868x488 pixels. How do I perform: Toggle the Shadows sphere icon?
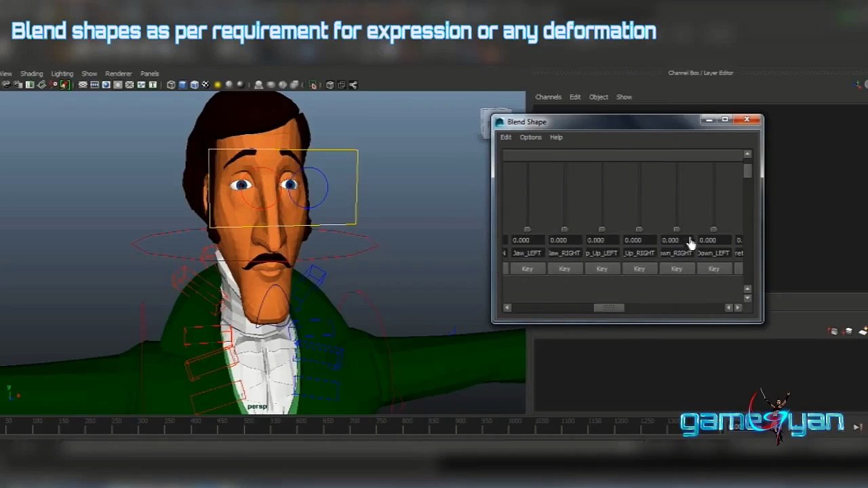pyautogui.click(x=229, y=85)
